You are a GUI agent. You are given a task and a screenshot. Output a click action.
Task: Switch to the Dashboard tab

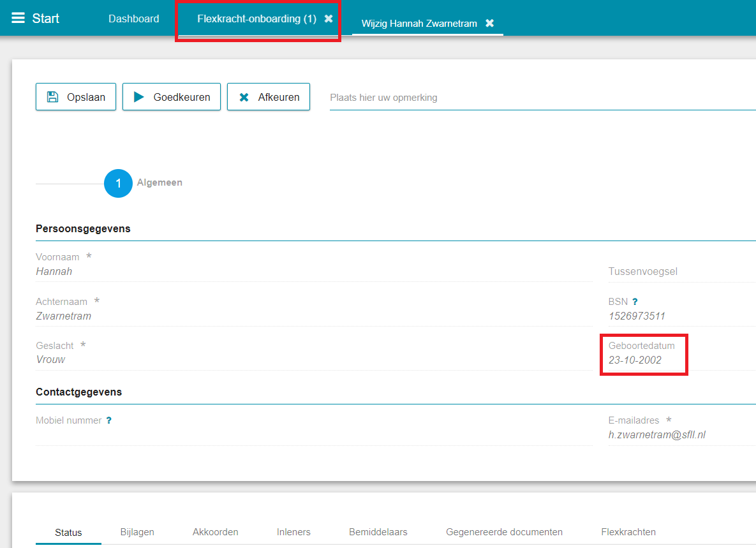pos(133,19)
